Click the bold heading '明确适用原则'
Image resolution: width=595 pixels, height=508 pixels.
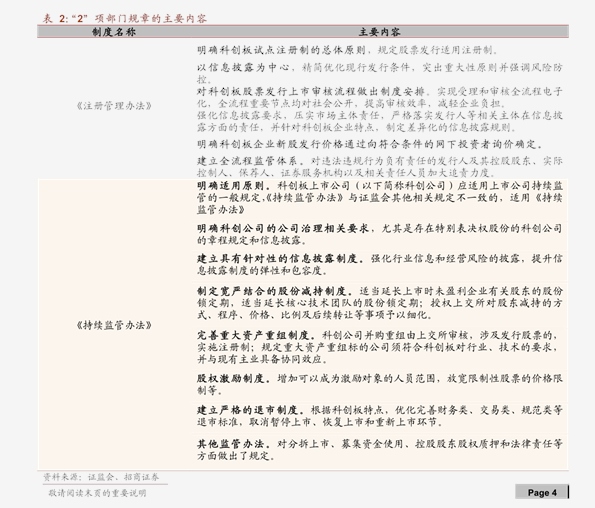point(234,186)
